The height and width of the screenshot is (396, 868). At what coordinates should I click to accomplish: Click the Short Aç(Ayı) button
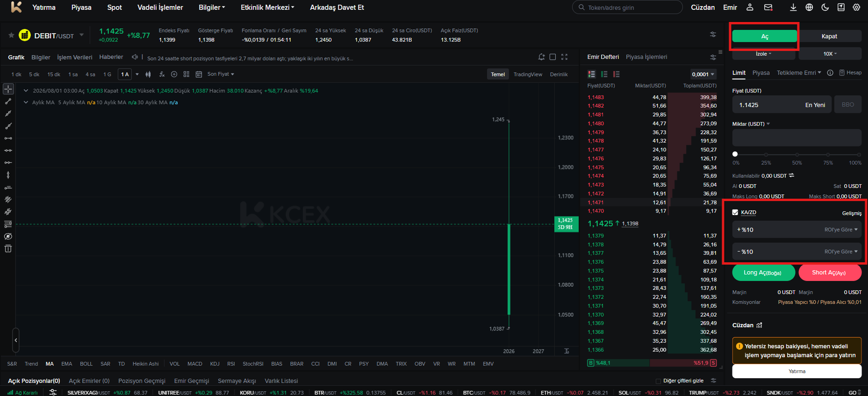(x=830, y=273)
